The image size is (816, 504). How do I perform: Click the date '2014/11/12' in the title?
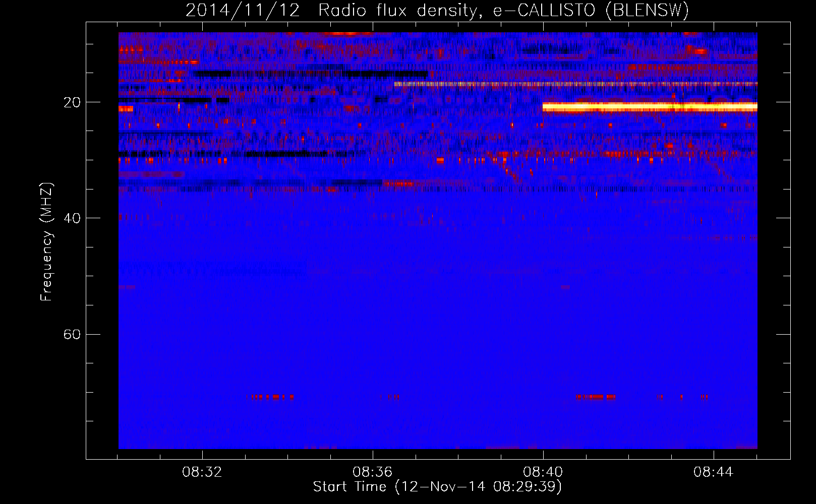pyautogui.click(x=243, y=10)
